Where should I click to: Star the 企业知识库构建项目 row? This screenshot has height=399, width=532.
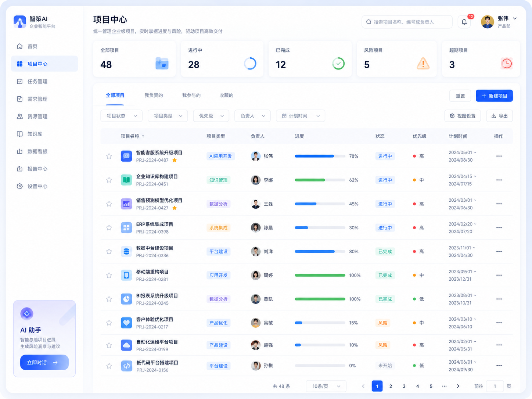pyautogui.click(x=109, y=180)
